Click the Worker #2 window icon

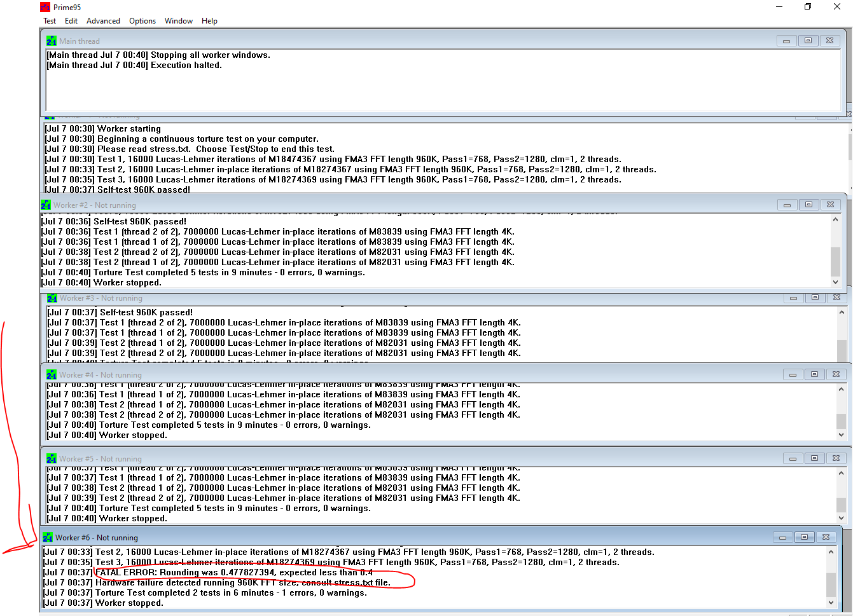tap(46, 205)
